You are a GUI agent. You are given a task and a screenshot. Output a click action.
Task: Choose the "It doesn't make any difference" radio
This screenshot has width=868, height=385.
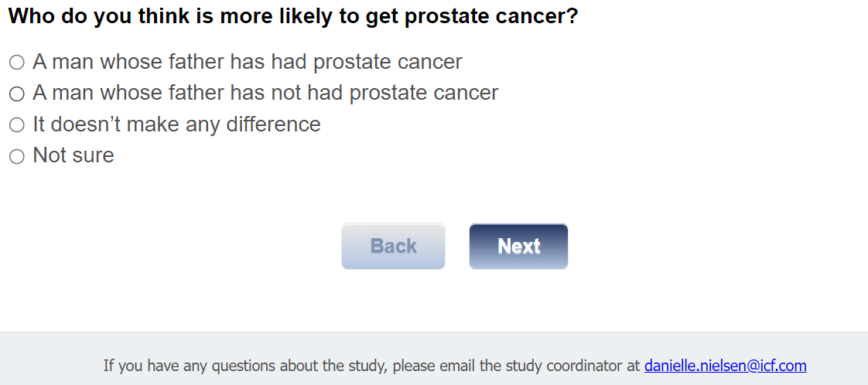click(x=16, y=124)
